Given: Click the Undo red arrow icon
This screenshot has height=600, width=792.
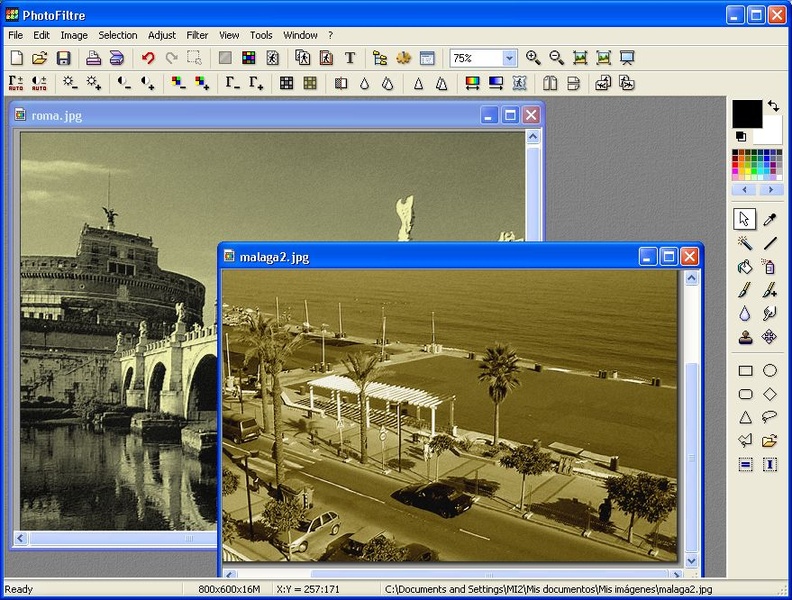Looking at the screenshot, I should (148, 58).
